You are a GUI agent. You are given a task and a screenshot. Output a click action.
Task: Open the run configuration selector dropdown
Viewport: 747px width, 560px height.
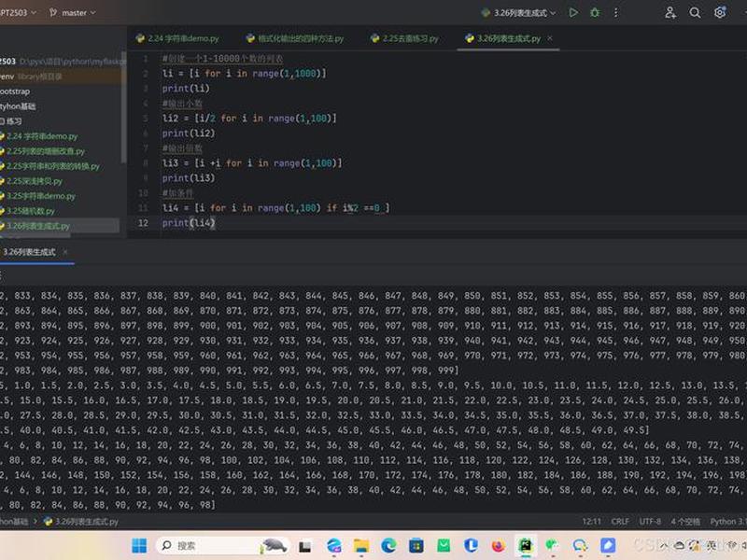[x=518, y=13]
